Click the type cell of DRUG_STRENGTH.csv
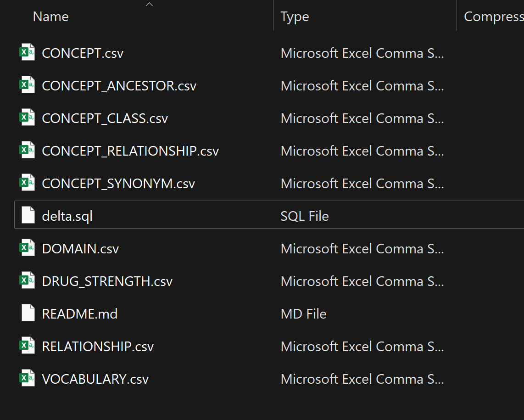This screenshot has height=420, width=524. coord(362,281)
